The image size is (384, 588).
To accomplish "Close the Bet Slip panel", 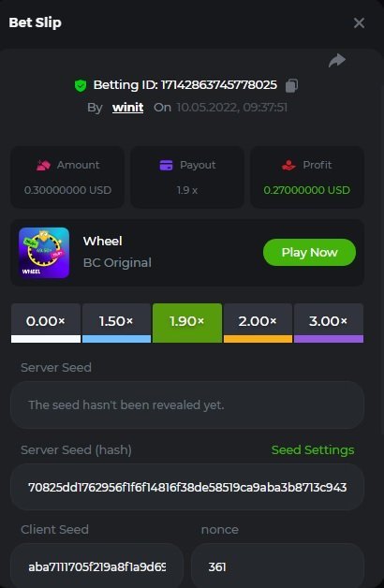I will (359, 23).
